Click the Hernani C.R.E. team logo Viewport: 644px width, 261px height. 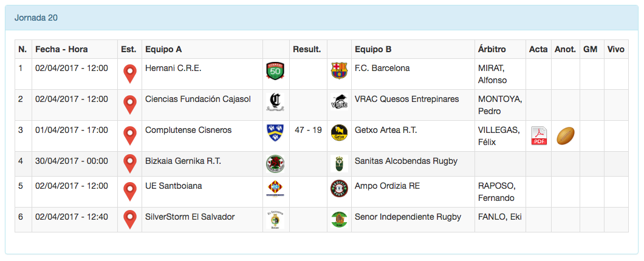click(x=275, y=71)
